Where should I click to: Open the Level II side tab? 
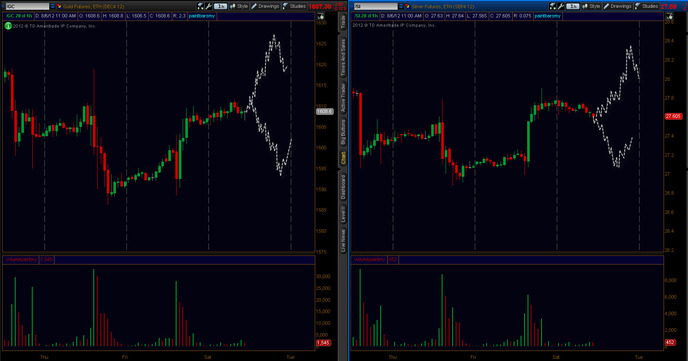(x=343, y=214)
